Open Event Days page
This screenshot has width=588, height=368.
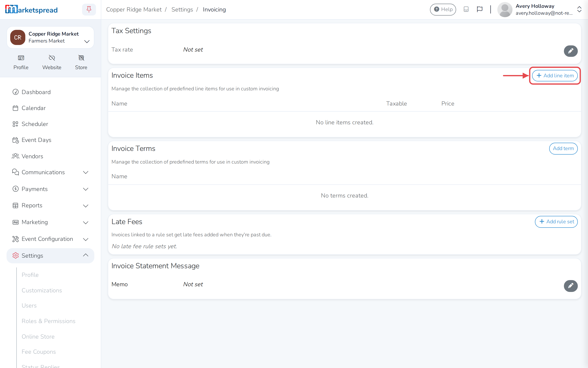pyautogui.click(x=50, y=140)
